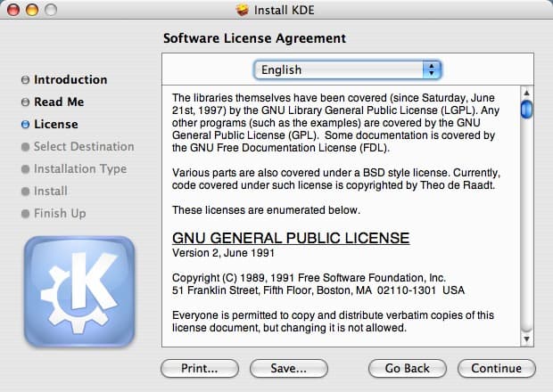Click the bullet beside Read Me step
Image resolution: width=553 pixels, height=392 pixels.
(25, 102)
